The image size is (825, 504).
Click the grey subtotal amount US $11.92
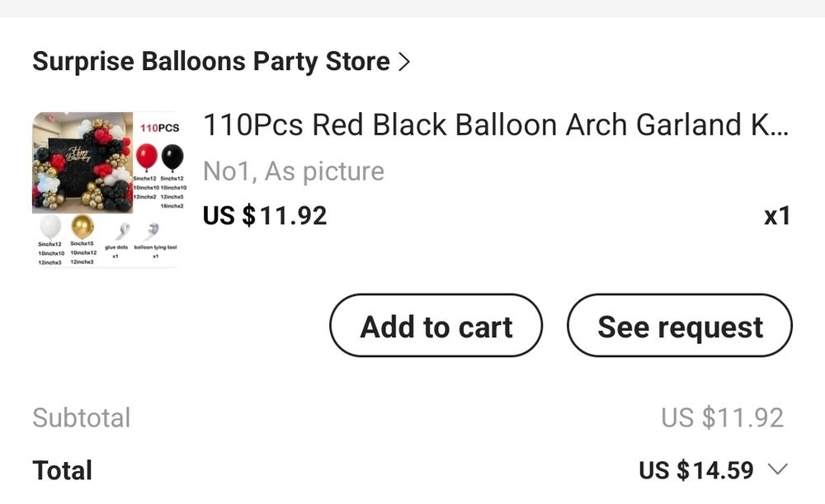tap(722, 417)
